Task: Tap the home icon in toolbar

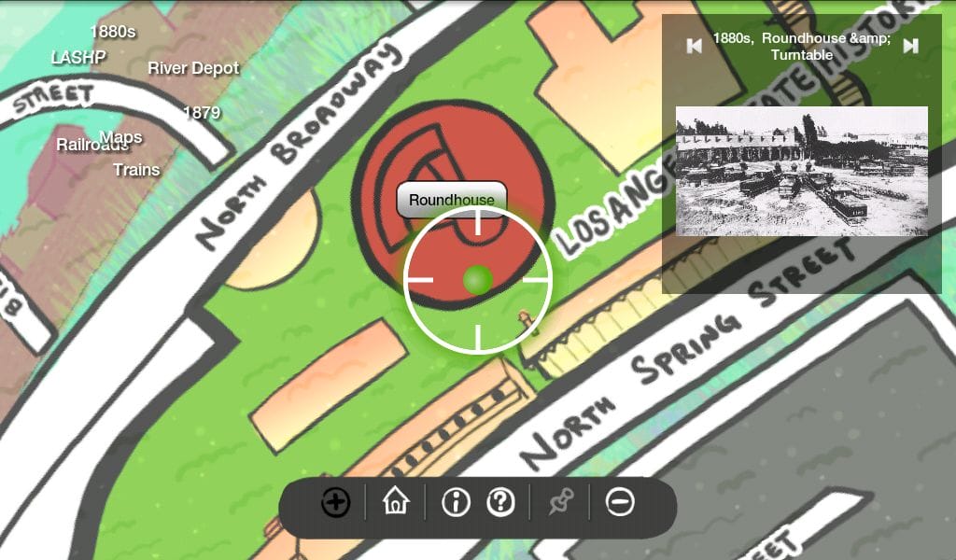Action: (396, 502)
